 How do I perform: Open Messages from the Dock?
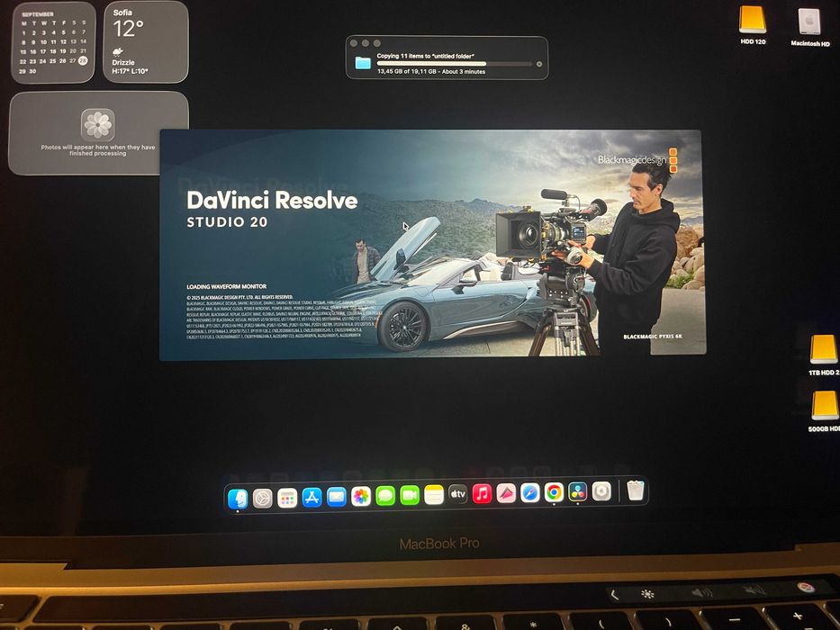pyautogui.click(x=385, y=496)
